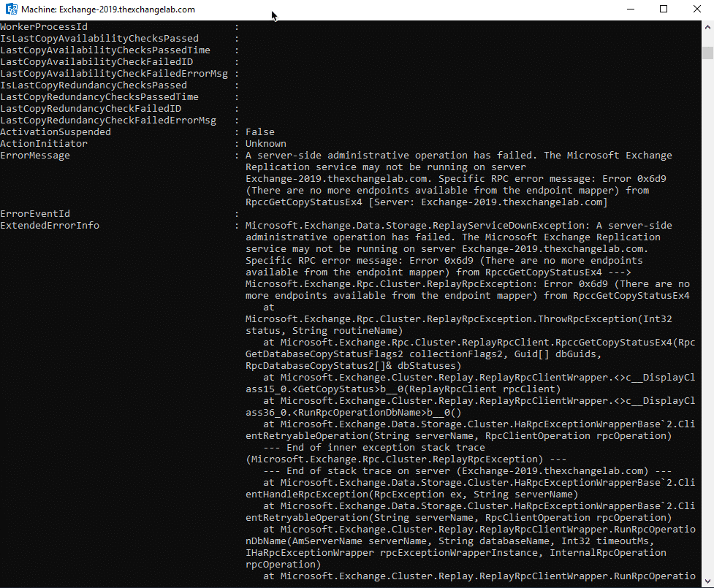Click the ErrorEventId property label
Viewport: 714px width, 588px height.
pos(35,214)
